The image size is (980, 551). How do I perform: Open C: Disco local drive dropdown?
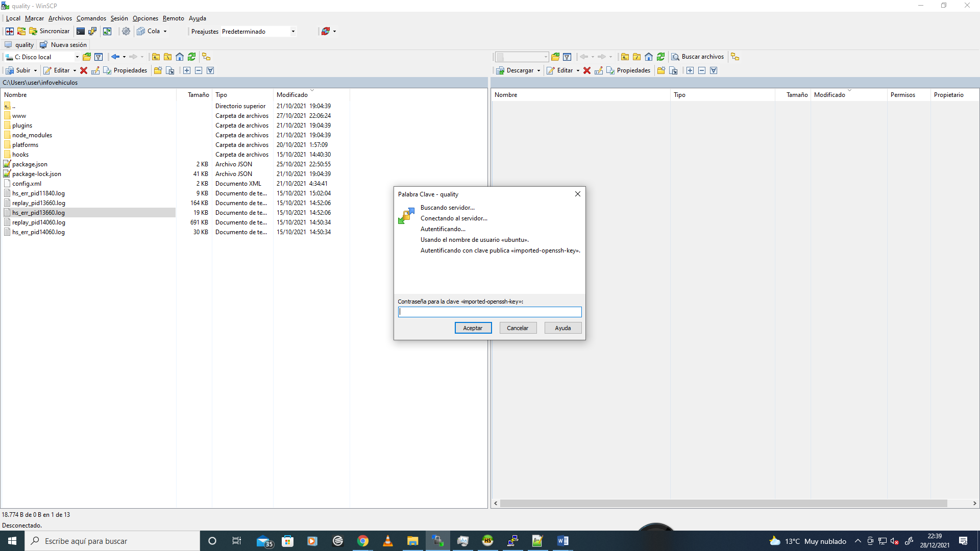[77, 57]
